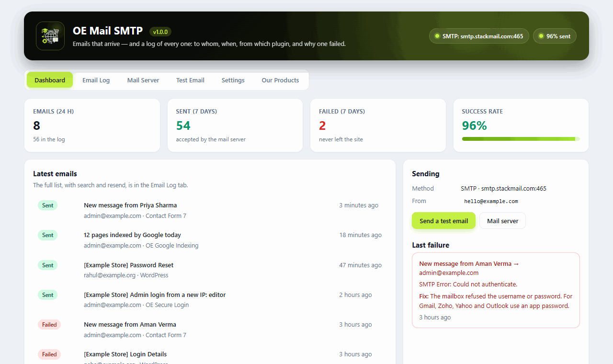Open the failed email 'New message from Aman Verma'
This screenshot has height=364, width=613.
pyautogui.click(x=130, y=324)
